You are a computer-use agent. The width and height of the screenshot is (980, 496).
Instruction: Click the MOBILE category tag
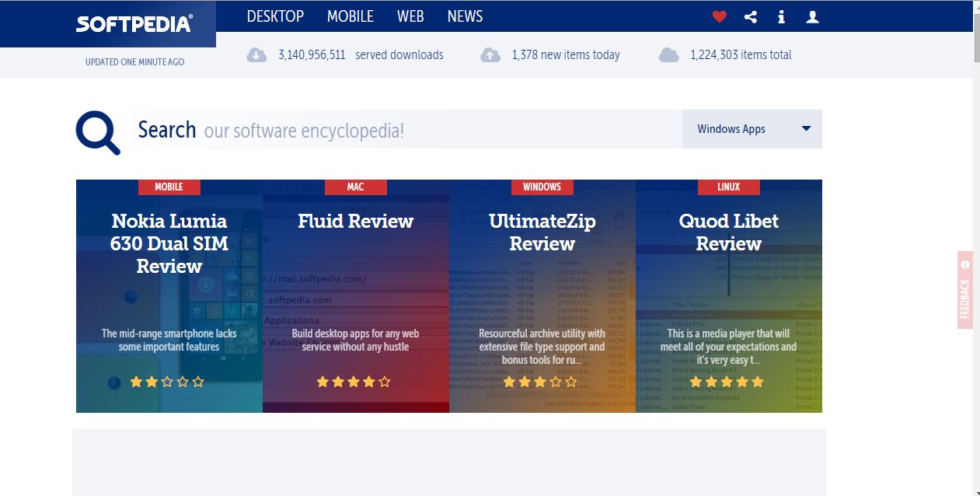point(169,187)
